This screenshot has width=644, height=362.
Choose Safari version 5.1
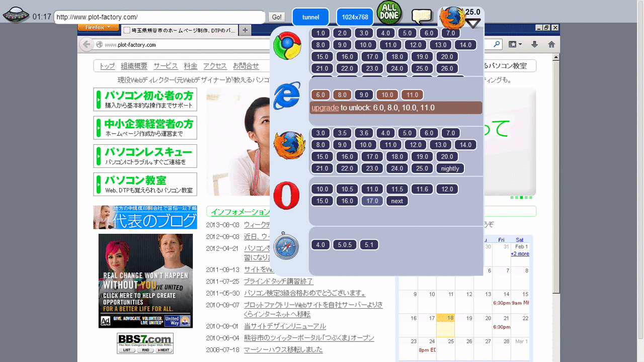[x=369, y=245]
